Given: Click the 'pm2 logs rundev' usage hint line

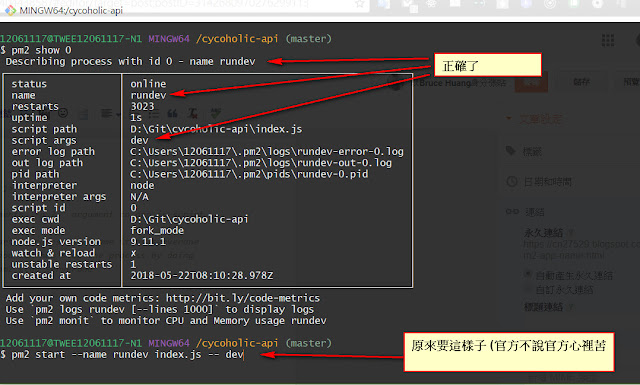Looking at the screenshot, I should 160,309.
